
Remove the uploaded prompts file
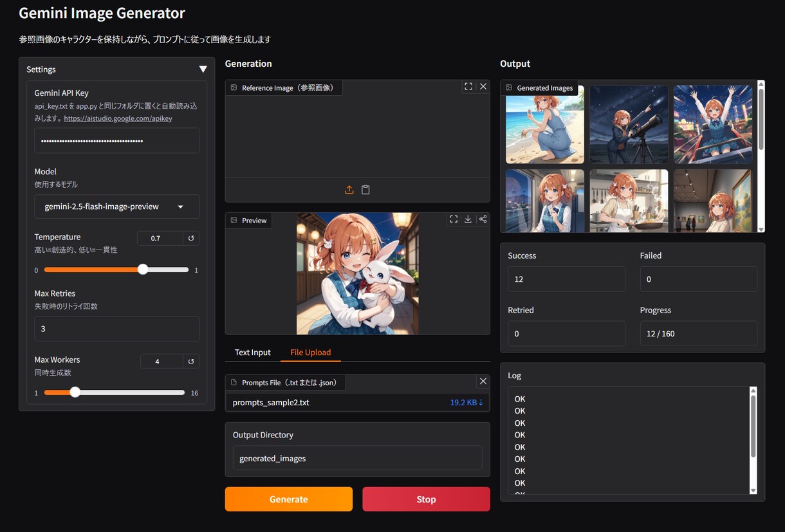click(x=483, y=381)
